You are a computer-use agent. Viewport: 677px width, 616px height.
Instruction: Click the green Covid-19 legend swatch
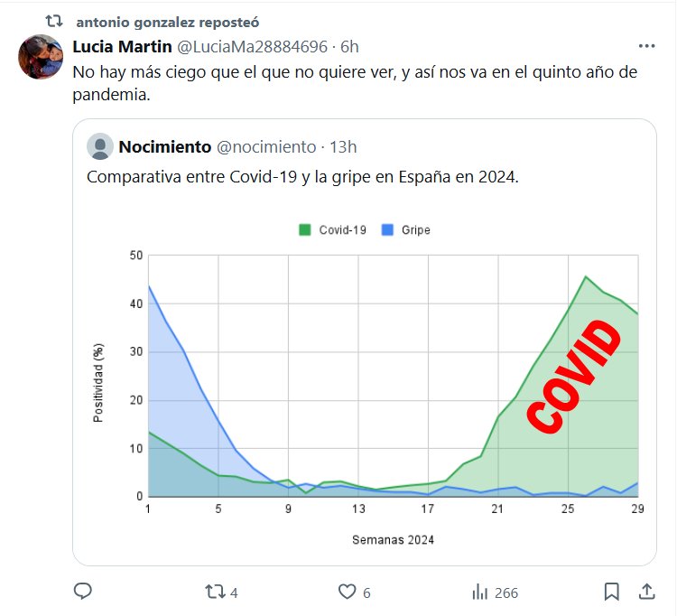304,230
